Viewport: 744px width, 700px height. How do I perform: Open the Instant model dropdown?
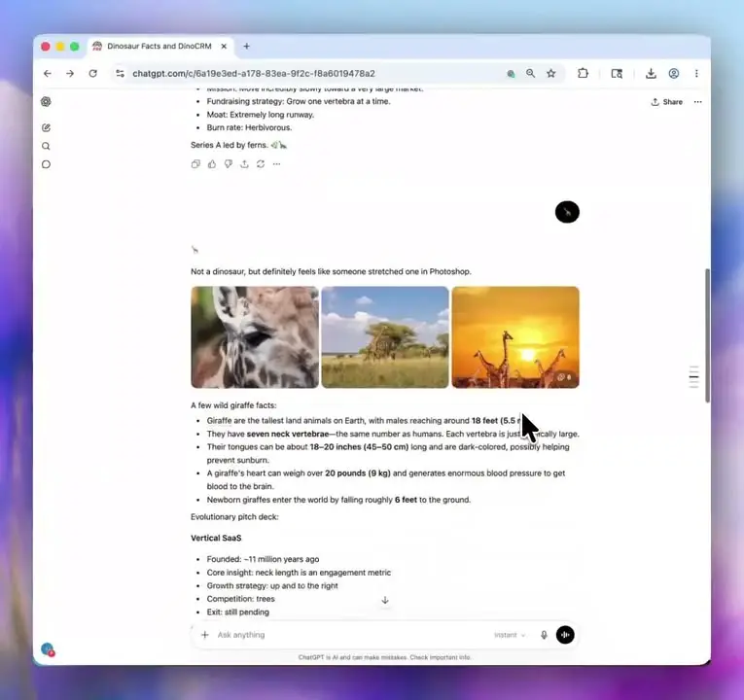coord(510,635)
